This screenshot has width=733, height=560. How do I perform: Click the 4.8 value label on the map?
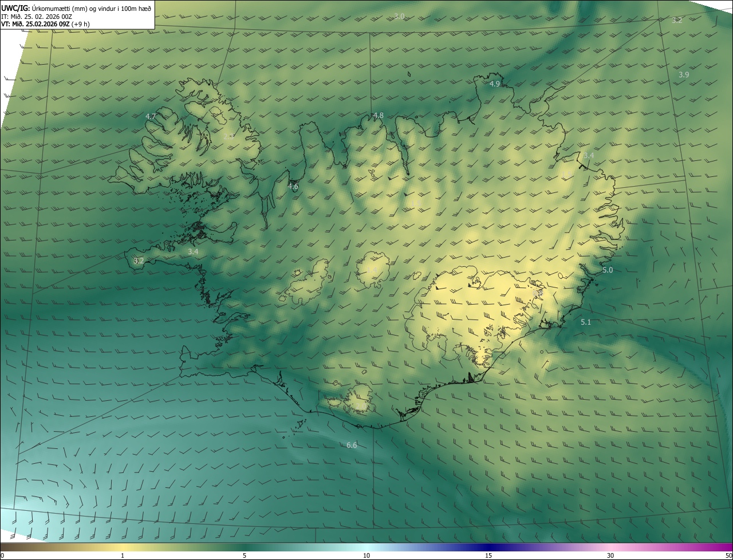(x=379, y=115)
